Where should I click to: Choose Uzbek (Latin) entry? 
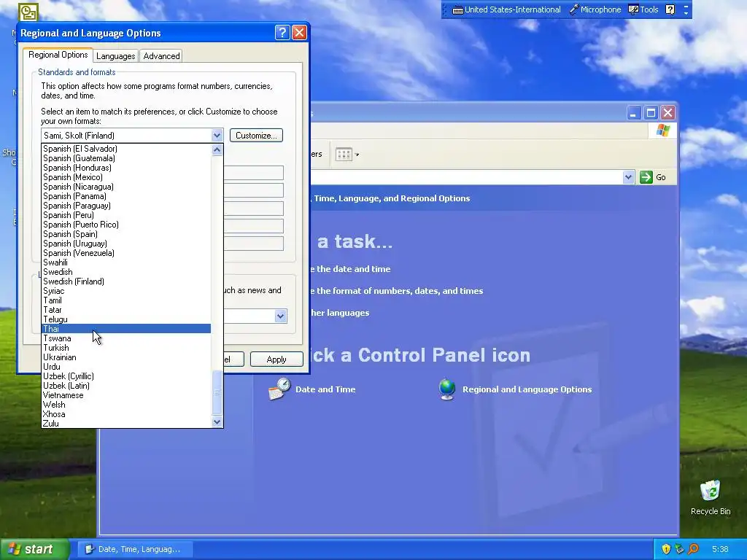click(126, 386)
